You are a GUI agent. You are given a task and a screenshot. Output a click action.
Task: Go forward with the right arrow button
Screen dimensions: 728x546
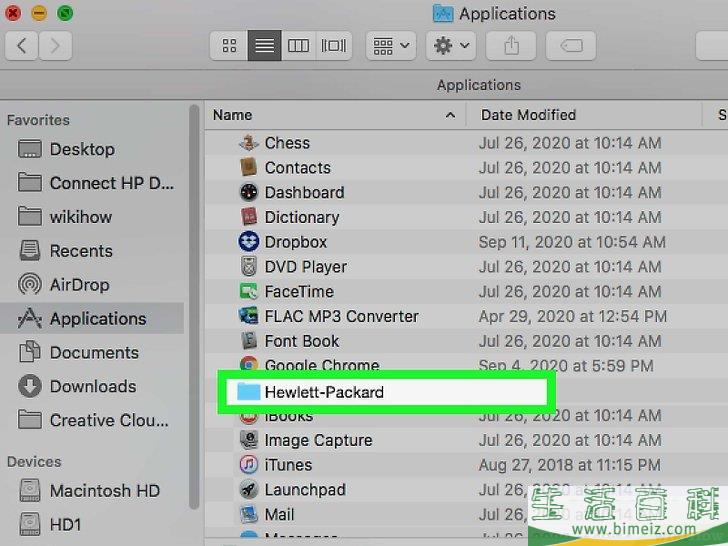(x=55, y=46)
